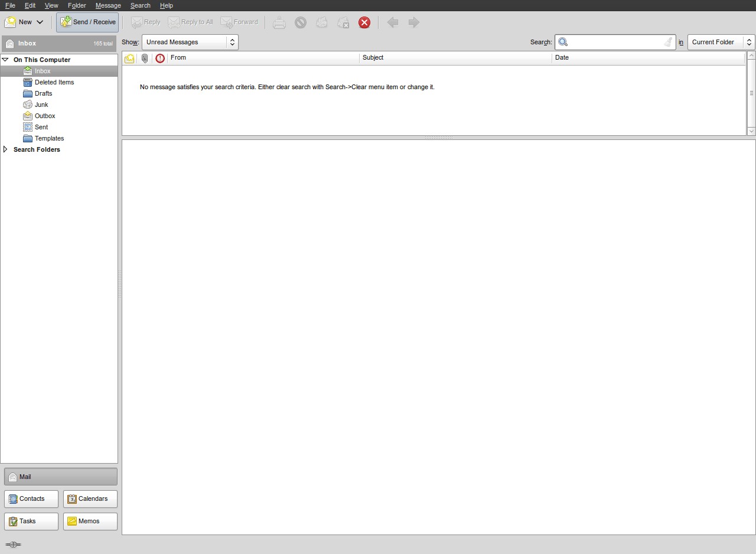Image resolution: width=756 pixels, height=554 pixels.
Task: Click the Print icon in toolbar
Action: coord(279,22)
